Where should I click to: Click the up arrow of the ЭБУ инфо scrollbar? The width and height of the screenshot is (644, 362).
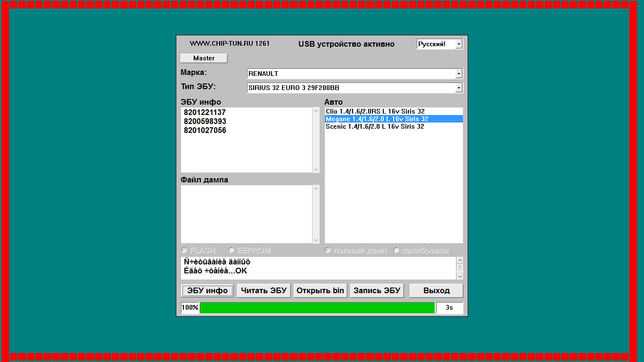316,111
